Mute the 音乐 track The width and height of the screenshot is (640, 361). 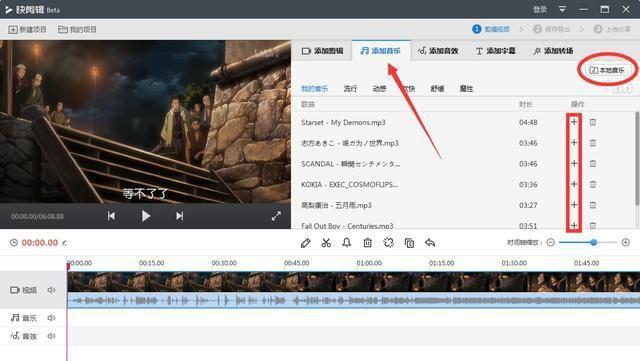point(51,318)
